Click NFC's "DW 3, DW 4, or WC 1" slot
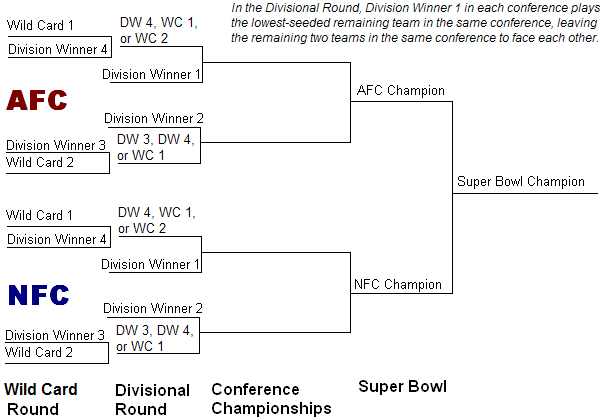602x420 pixels. pos(156,338)
